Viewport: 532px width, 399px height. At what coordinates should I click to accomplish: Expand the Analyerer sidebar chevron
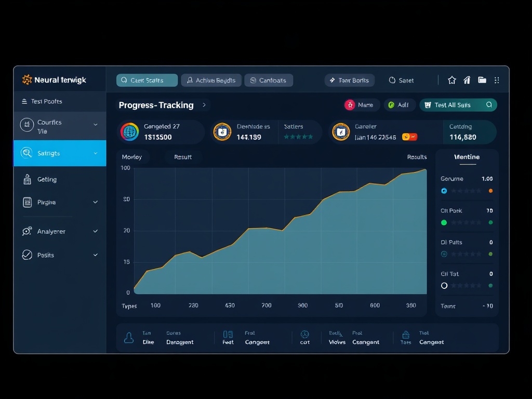(95, 231)
